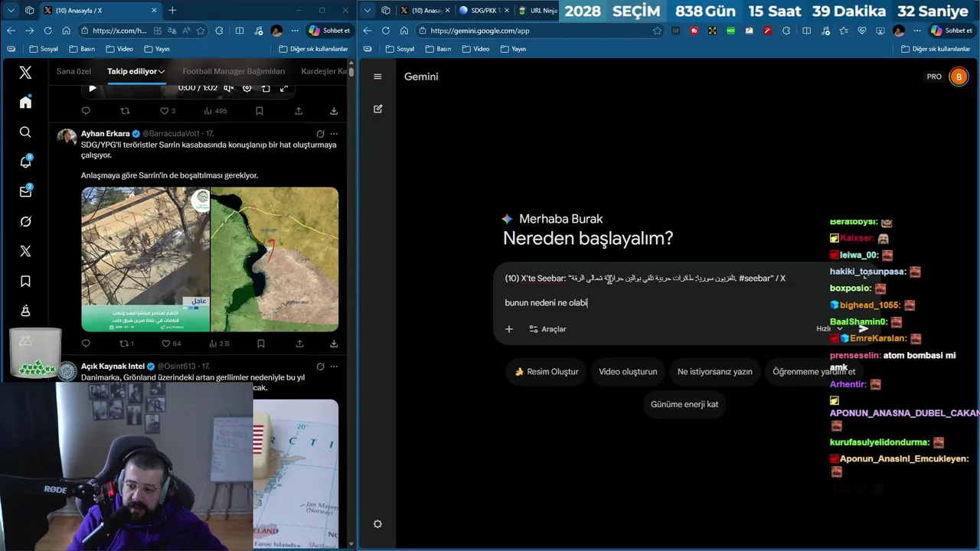Open Gemini main menu hamburger icon
Screen dimensions: 980x551
pos(377,77)
